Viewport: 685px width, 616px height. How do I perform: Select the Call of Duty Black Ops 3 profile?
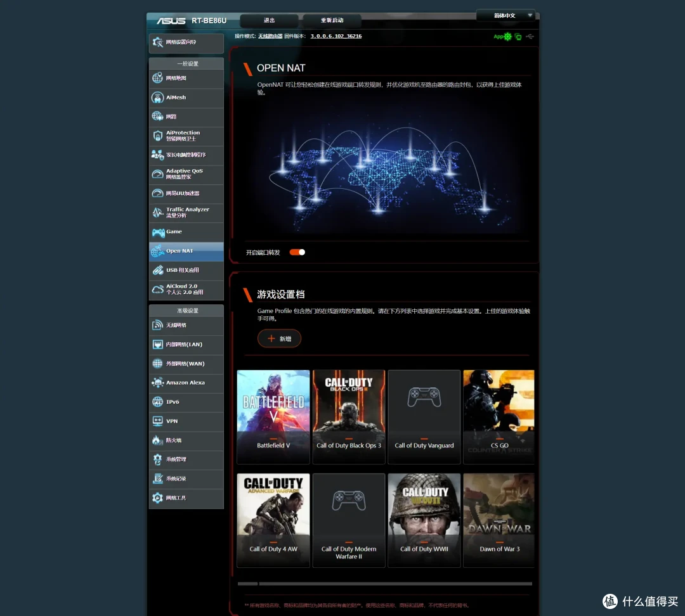349,417
